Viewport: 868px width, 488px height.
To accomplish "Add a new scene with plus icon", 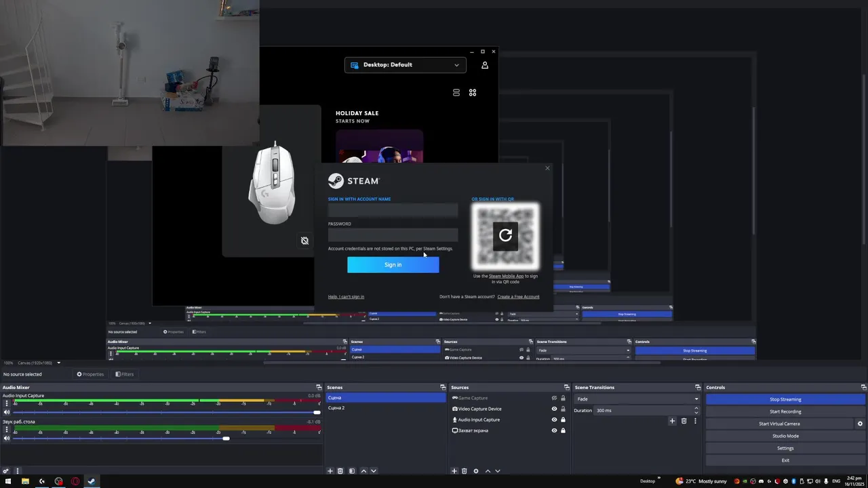I will click(x=330, y=471).
